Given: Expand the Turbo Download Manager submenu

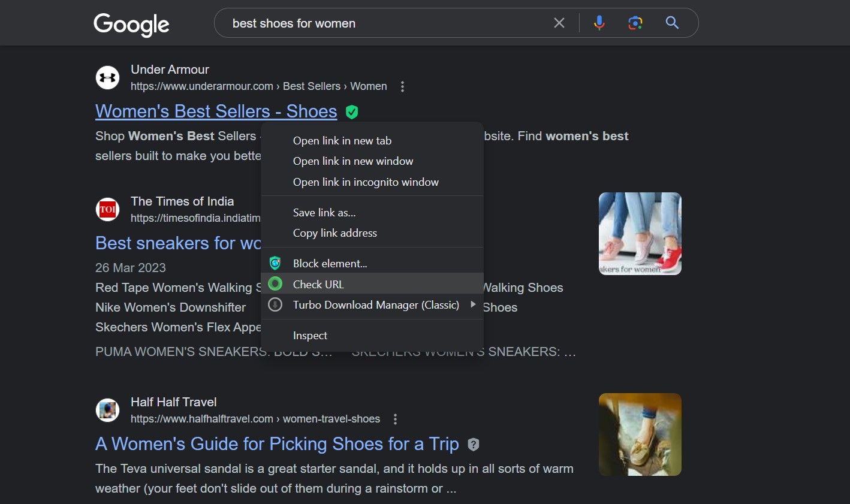Looking at the screenshot, I should pyautogui.click(x=473, y=304).
